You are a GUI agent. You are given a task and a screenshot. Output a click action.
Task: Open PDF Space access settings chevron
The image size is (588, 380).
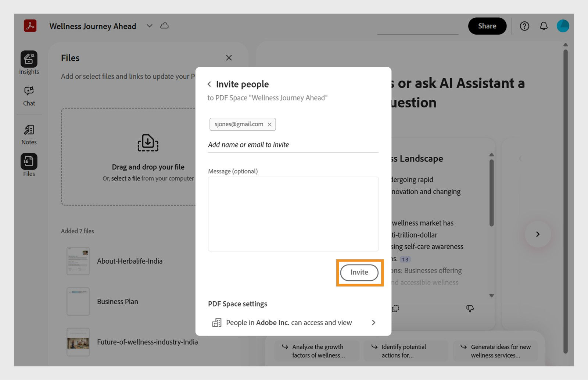point(373,323)
